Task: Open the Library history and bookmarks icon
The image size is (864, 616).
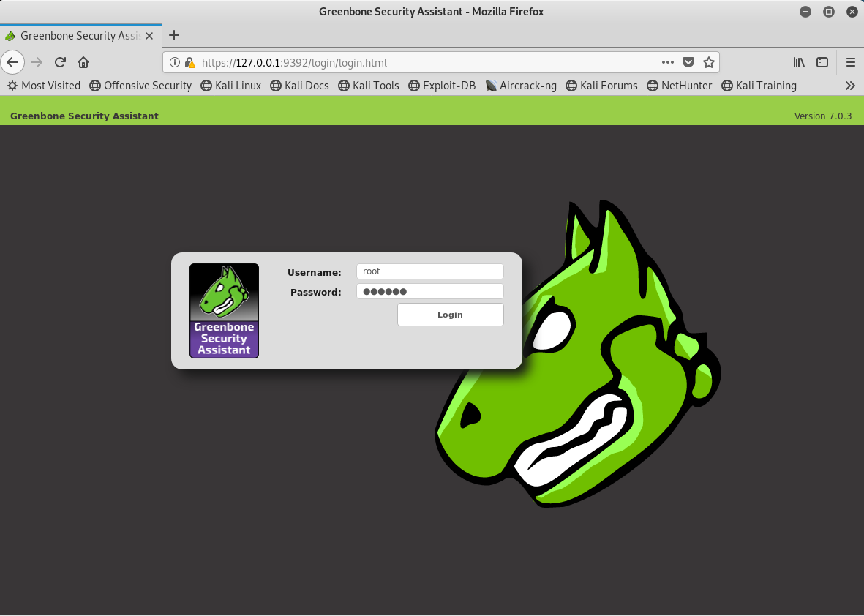Action: click(x=798, y=62)
